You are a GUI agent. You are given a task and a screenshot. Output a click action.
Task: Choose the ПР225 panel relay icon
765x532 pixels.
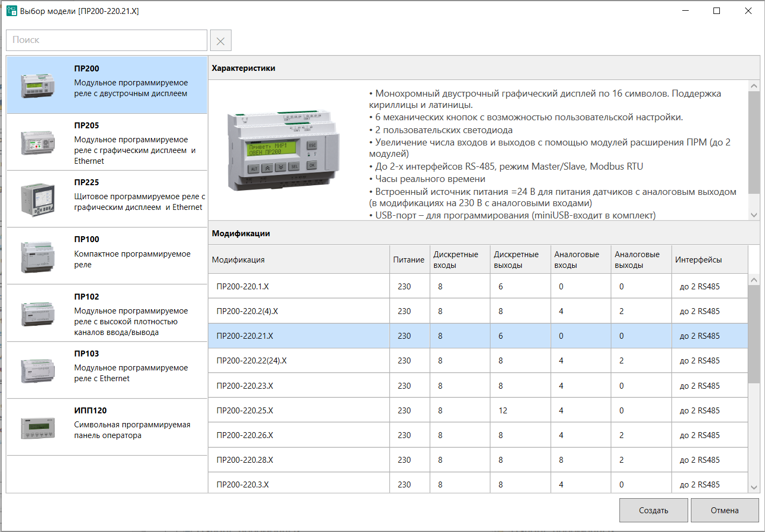38,199
